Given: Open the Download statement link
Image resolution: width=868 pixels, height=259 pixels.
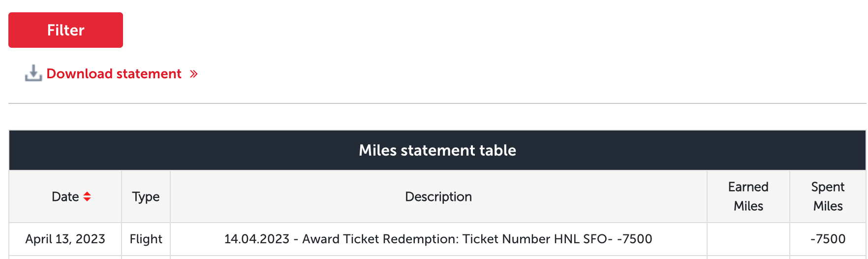Looking at the screenshot, I should click(114, 74).
